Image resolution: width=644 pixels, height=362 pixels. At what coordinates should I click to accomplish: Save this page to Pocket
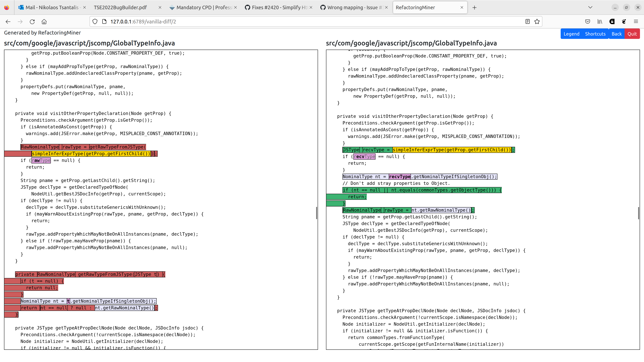pyautogui.click(x=587, y=21)
